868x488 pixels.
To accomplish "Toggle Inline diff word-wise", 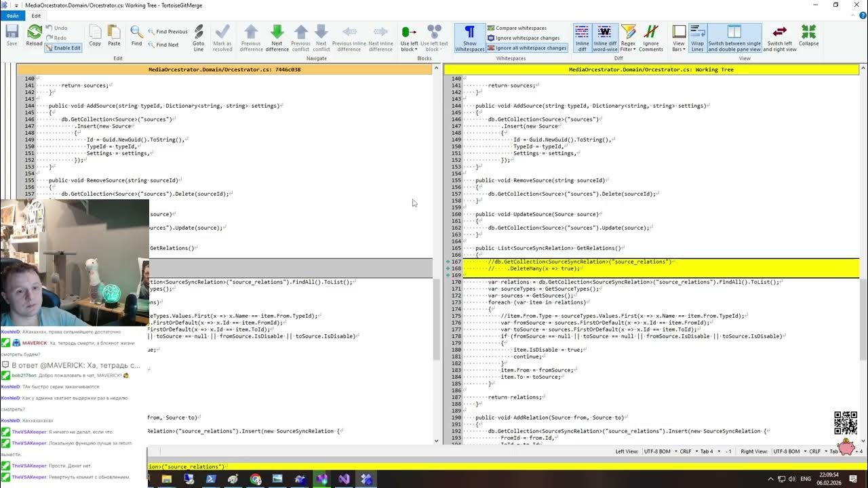I will (605, 38).
